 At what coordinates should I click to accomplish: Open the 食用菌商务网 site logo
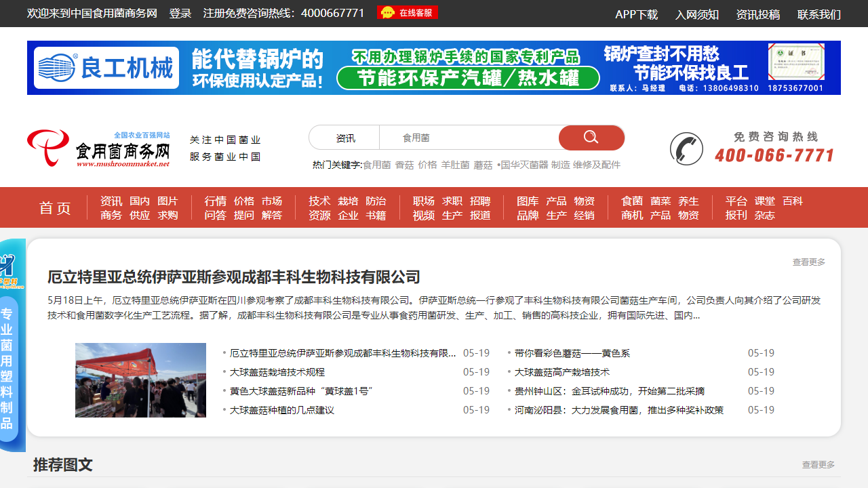click(99, 148)
